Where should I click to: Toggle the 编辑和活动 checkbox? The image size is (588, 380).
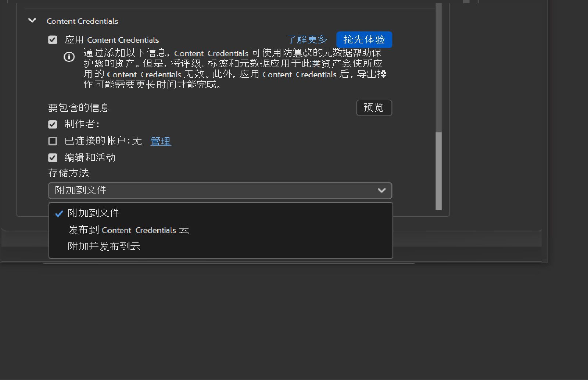click(53, 158)
